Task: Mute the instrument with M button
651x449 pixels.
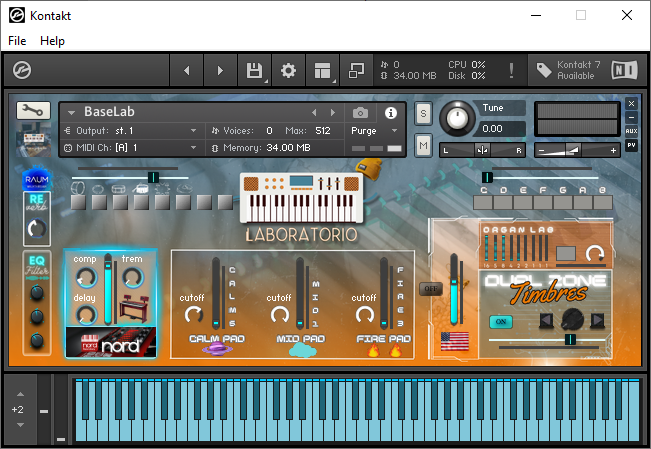Action: pyautogui.click(x=423, y=145)
